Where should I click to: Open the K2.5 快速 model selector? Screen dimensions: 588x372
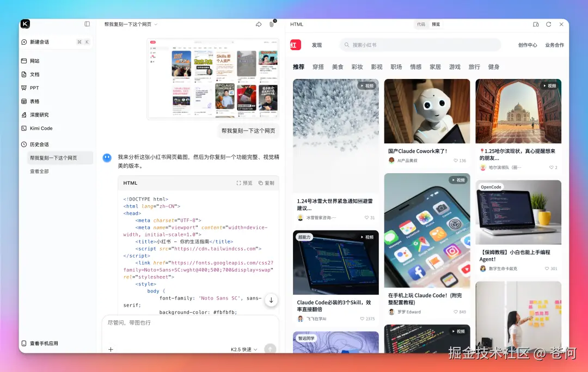coord(242,350)
